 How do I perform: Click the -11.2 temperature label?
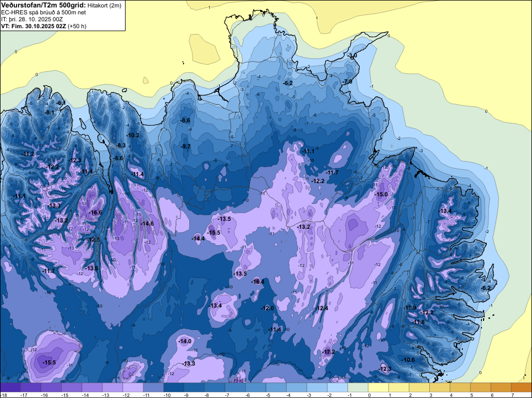(28, 154)
